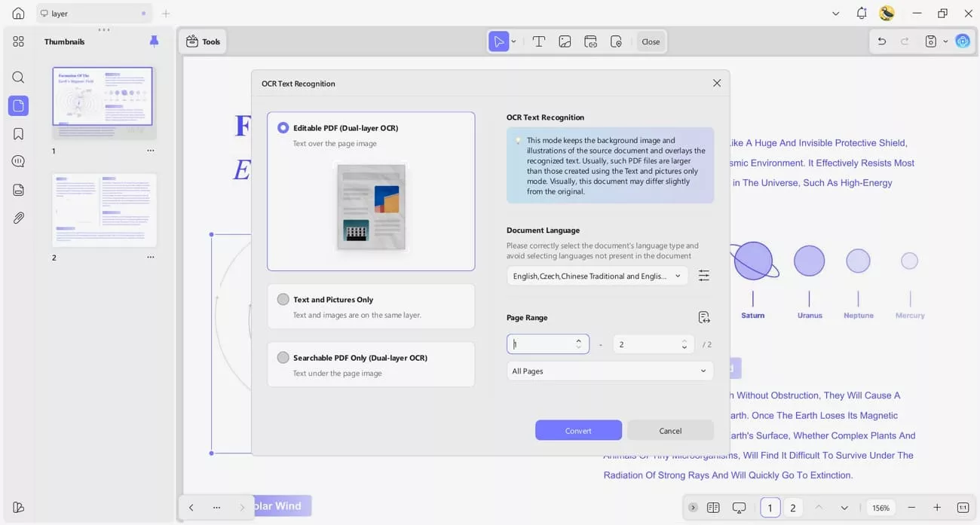Select Text and Pictures Only radio button
This screenshot has height=525, width=980.
click(283, 299)
